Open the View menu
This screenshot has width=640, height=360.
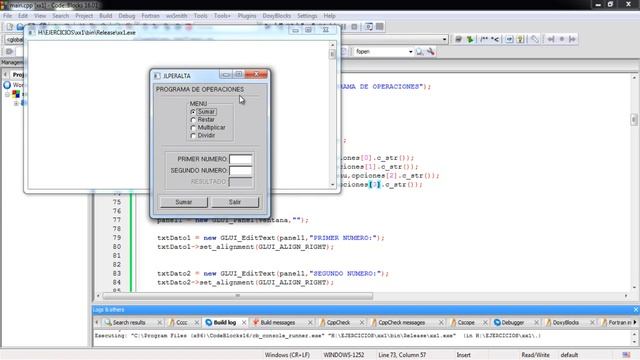40,16
